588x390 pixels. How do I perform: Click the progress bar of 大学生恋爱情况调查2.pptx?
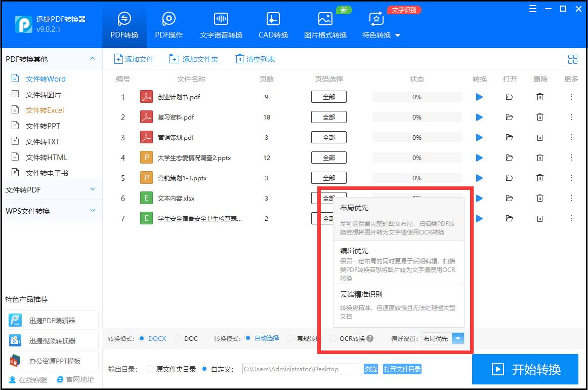(416, 158)
